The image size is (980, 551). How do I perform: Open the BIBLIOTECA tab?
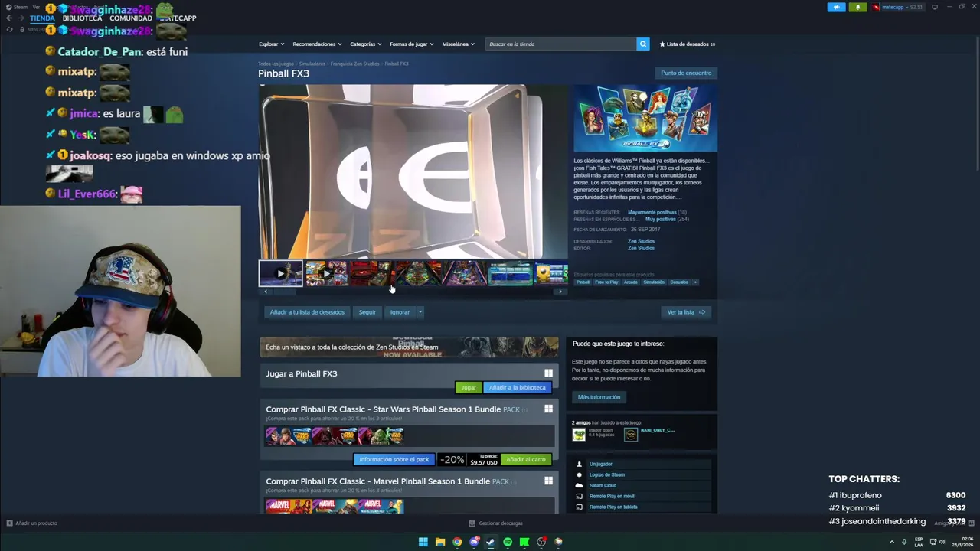tap(82, 18)
